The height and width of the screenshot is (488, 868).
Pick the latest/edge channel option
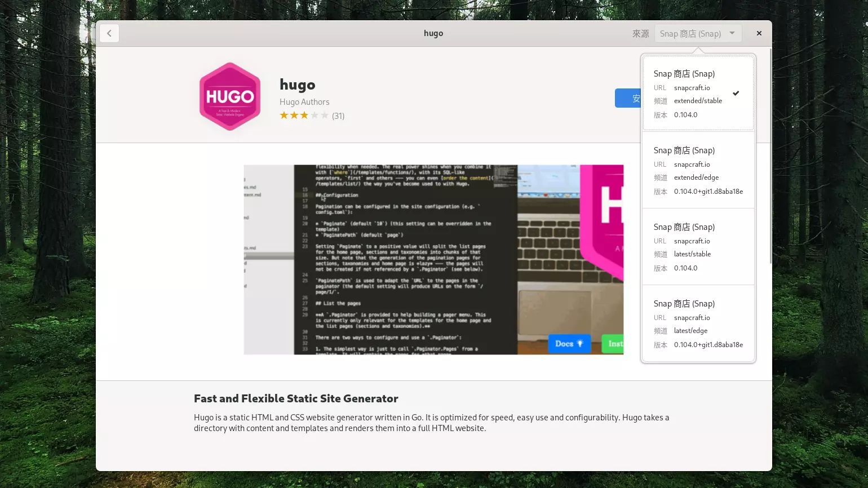[698, 323]
